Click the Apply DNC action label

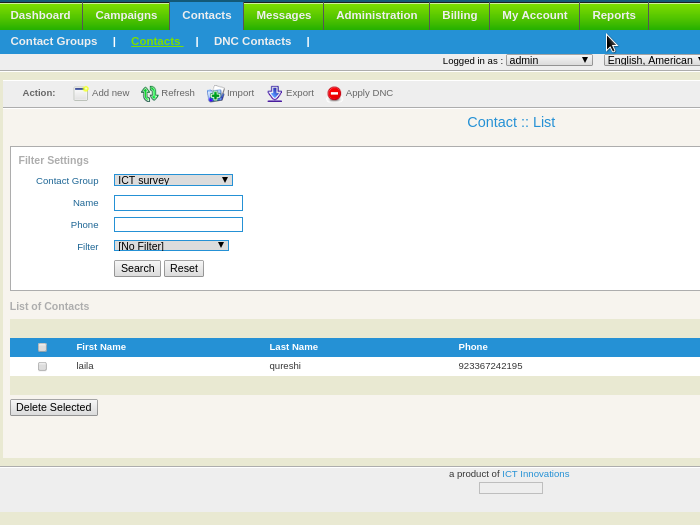369,93
